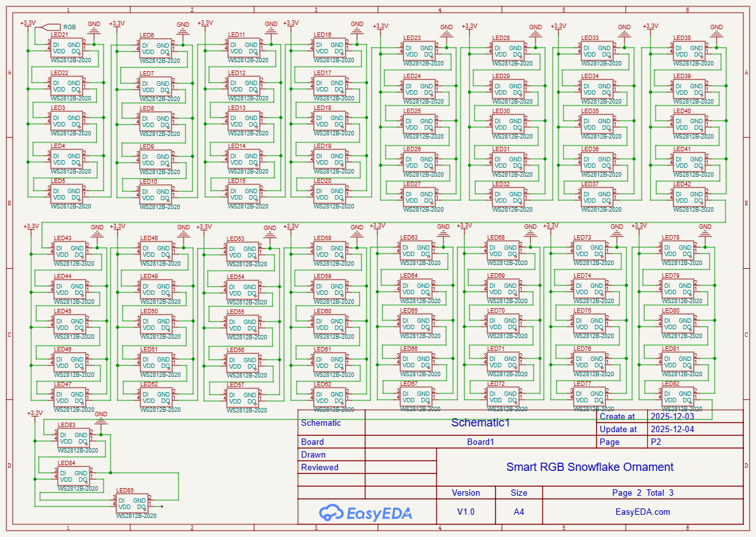
Task: Click the Schematic1 name field
Action: click(480, 423)
